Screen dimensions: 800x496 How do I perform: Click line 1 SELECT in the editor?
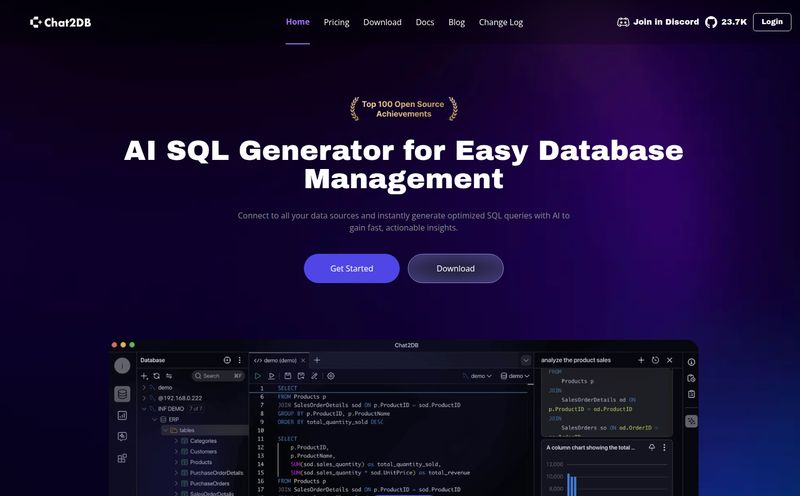pyautogui.click(x=287, y=388)
